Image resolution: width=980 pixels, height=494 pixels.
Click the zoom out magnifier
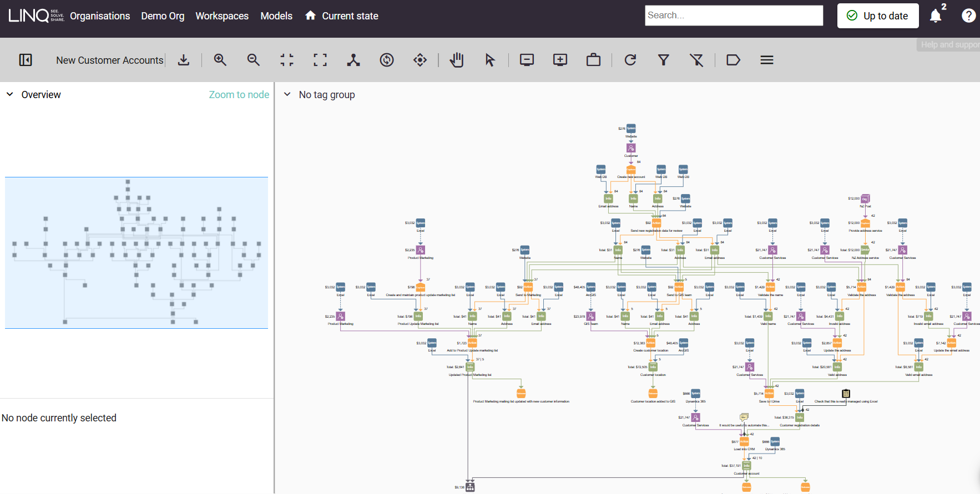point(254,60)
